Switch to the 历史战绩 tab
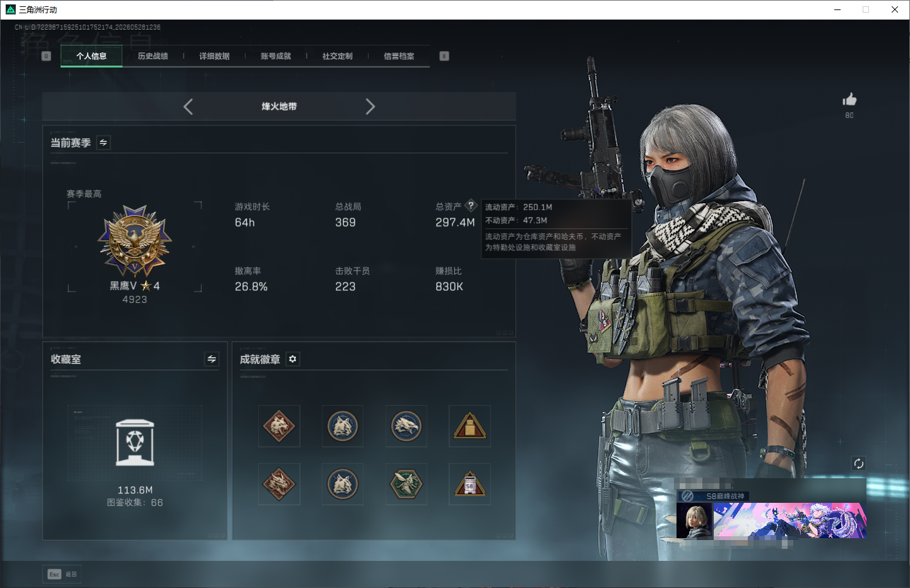The image size is (910, 588). click(x=153, y=56)
